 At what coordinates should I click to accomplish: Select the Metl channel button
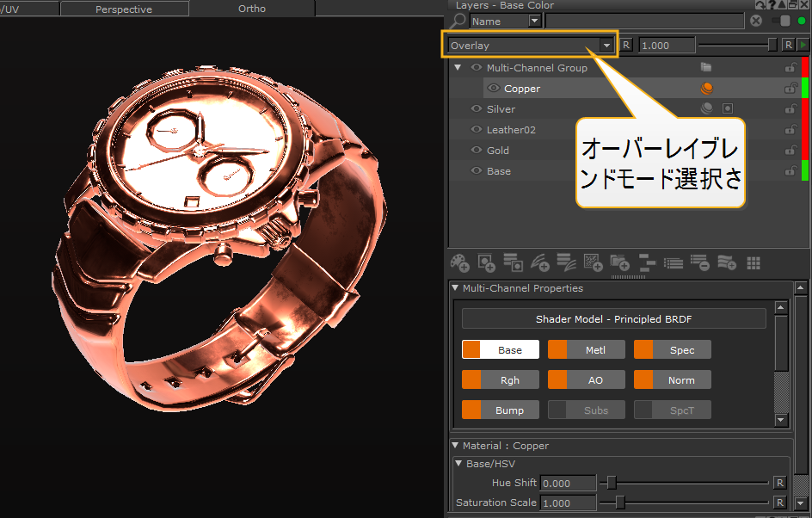[587, 350]
